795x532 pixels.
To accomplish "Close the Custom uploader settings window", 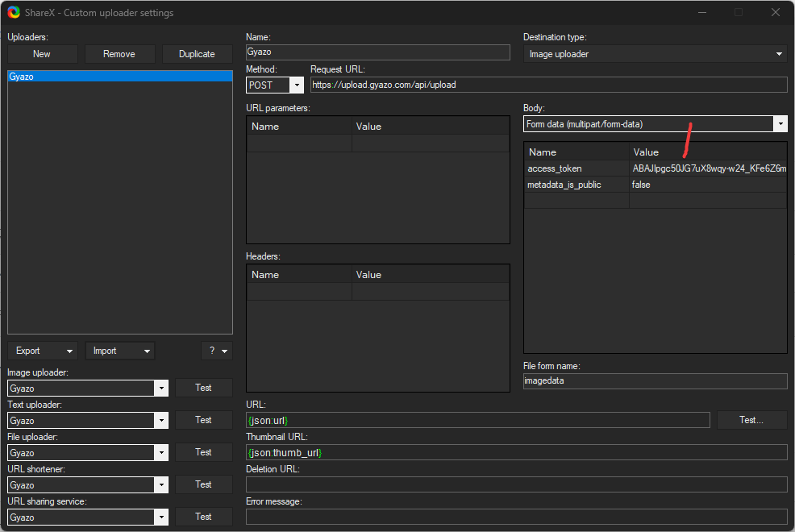I will coord(775,12).
